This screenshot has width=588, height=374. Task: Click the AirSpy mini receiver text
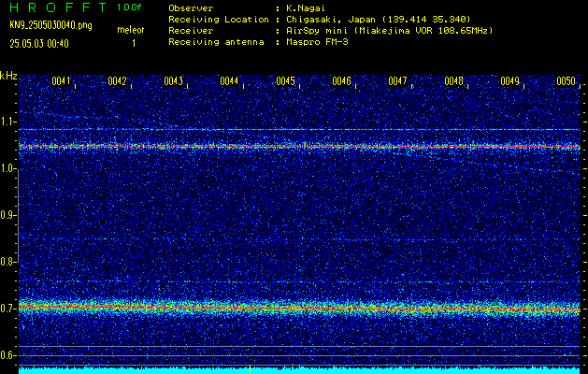click(390, 31)
